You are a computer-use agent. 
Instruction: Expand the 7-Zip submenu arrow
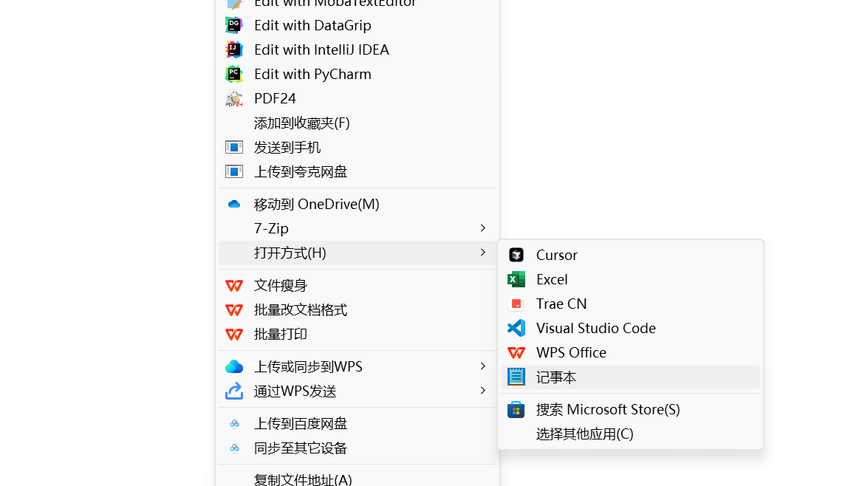[483, 228]
